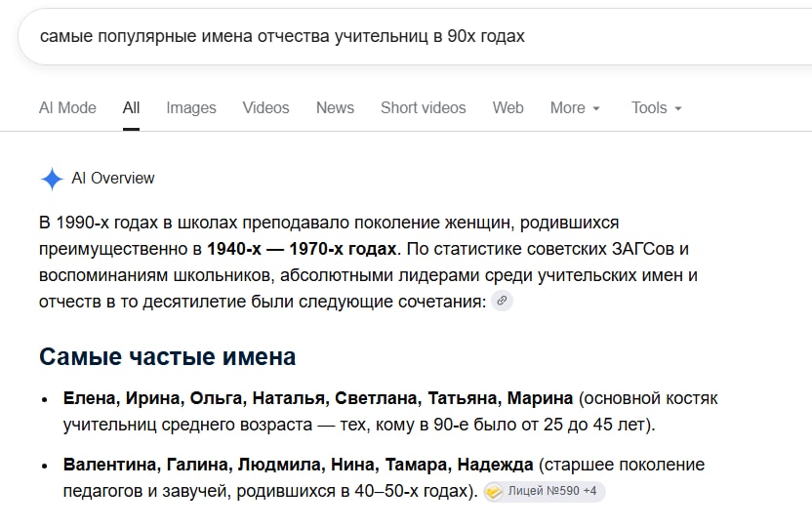Expand the Tools dropdown

tap(656, 107)
